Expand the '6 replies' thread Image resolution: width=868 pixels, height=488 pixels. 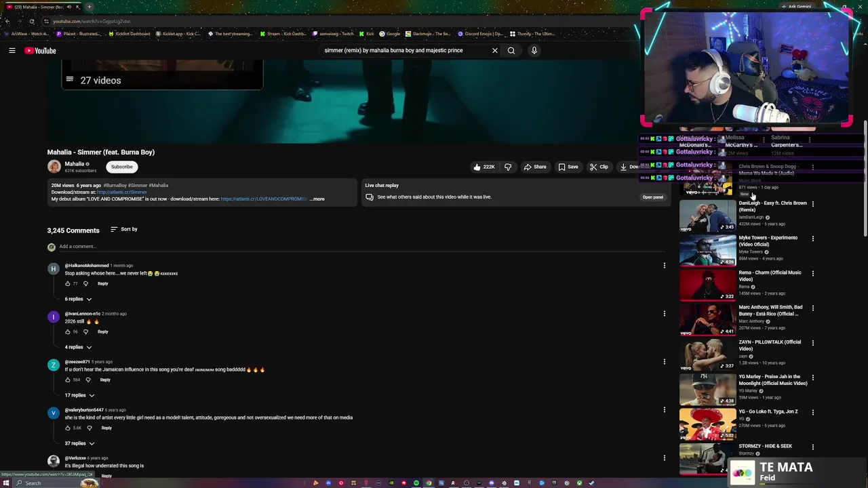tap(78, 299)
